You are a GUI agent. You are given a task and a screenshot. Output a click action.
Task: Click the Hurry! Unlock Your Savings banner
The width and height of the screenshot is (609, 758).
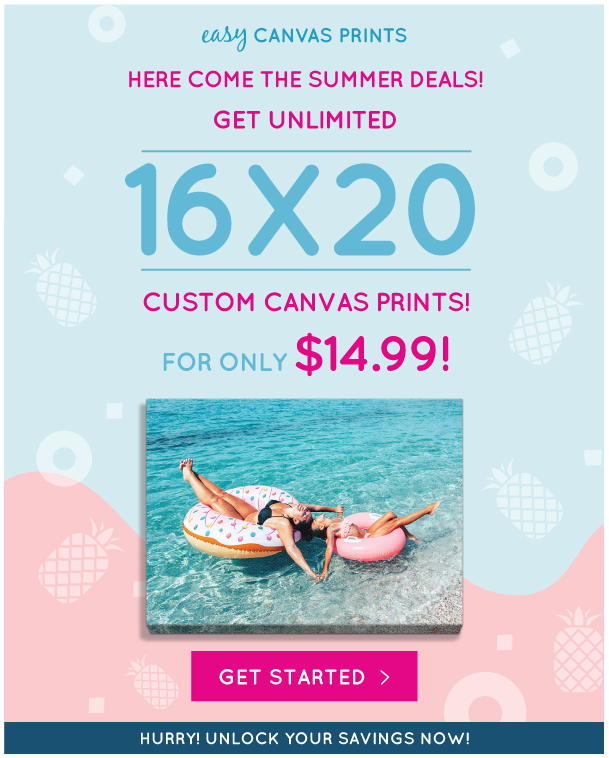tap(304, 738)
